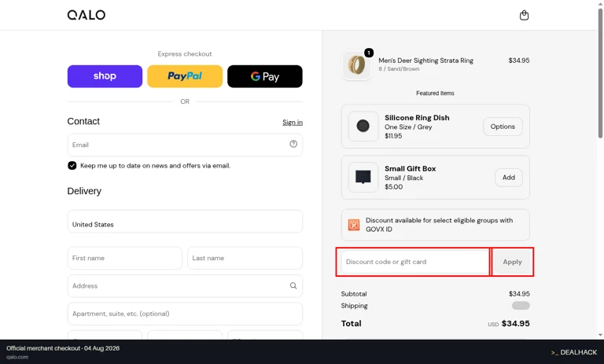Open the Men's Deer Sighting Strata Ring thumbnail
The width and height of the screenshot is (604, 364).
click(357, 65)
